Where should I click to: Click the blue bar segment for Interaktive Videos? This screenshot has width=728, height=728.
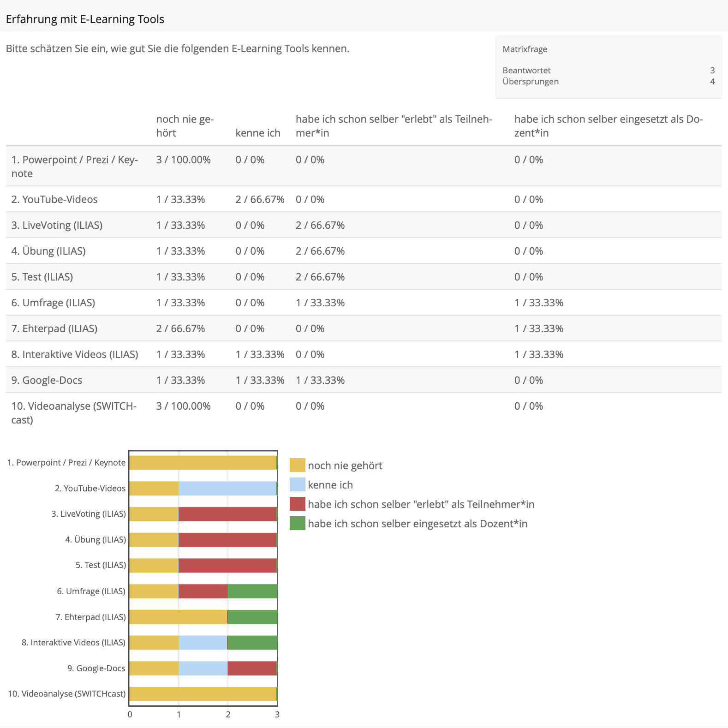[203, 643]
